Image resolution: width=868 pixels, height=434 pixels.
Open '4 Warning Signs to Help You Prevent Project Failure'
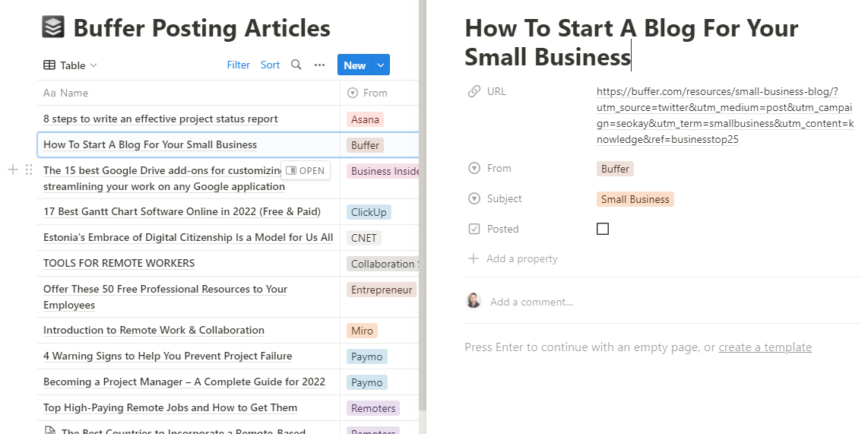tap(168, 356)
